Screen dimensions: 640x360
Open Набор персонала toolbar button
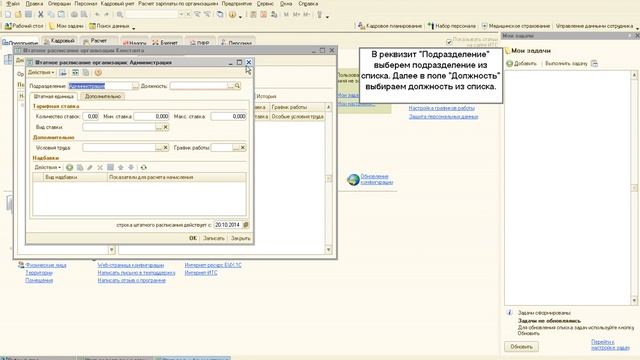[452, 26]
